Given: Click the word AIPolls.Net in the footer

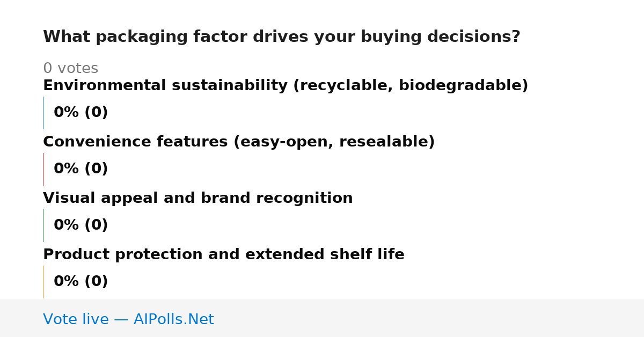Looking at the screenshot, I should tap(174, 319).
